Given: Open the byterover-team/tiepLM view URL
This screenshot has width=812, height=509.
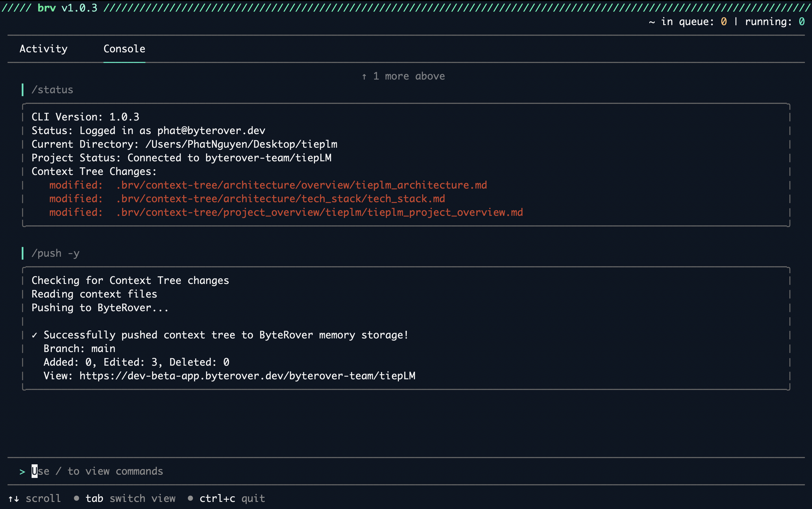Looking at the screenshot, I should (247, 376).
